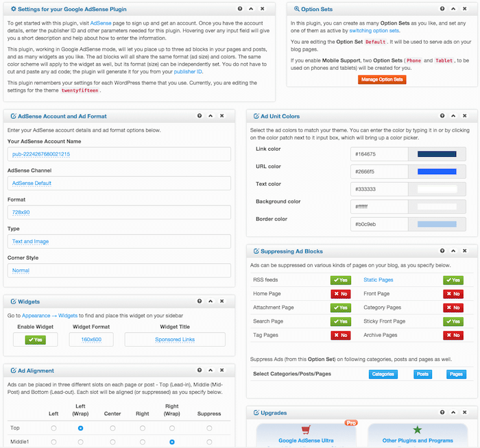The width and height of the screenshot is (480, 448).
Task: Follow the switching option sets link
Action: point(374,31)
